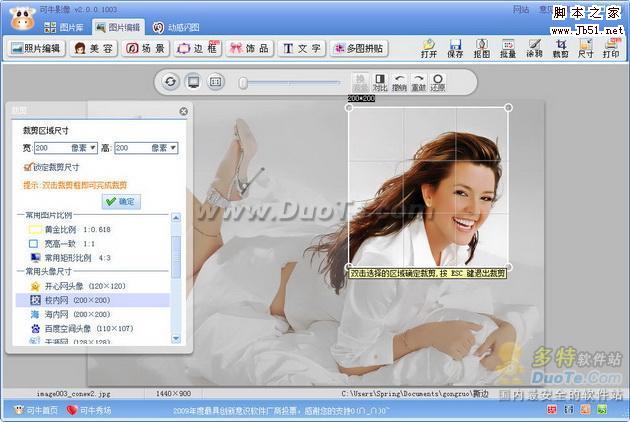Select the 涂鸦 (Doodle) tool icon
Image resolution: width=630 pixels, height=422 pixels.
click(x=534, y=48)
